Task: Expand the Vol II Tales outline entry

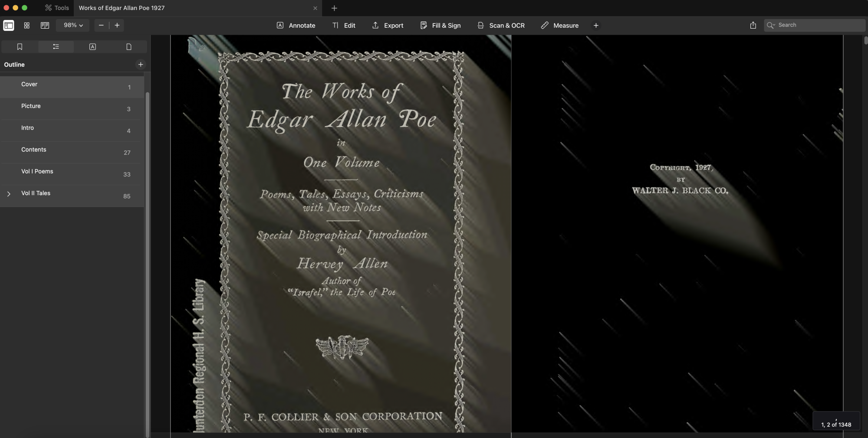Action: (9, 194)
